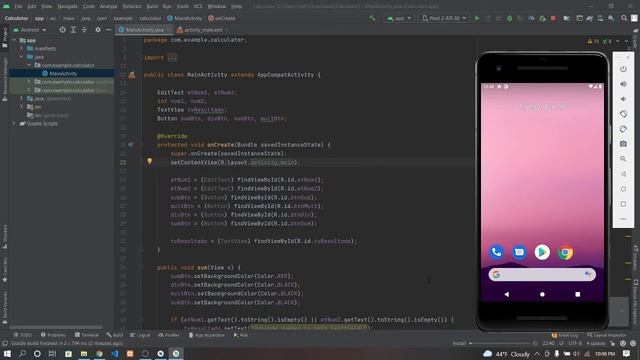Click emulator sidebar overview square
The image size is (640, 360).
coord(623,204)
